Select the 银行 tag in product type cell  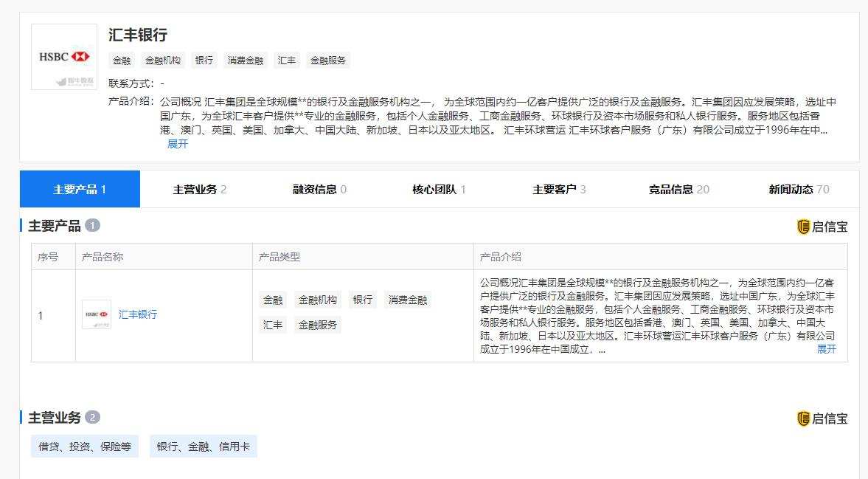(363, 300)
